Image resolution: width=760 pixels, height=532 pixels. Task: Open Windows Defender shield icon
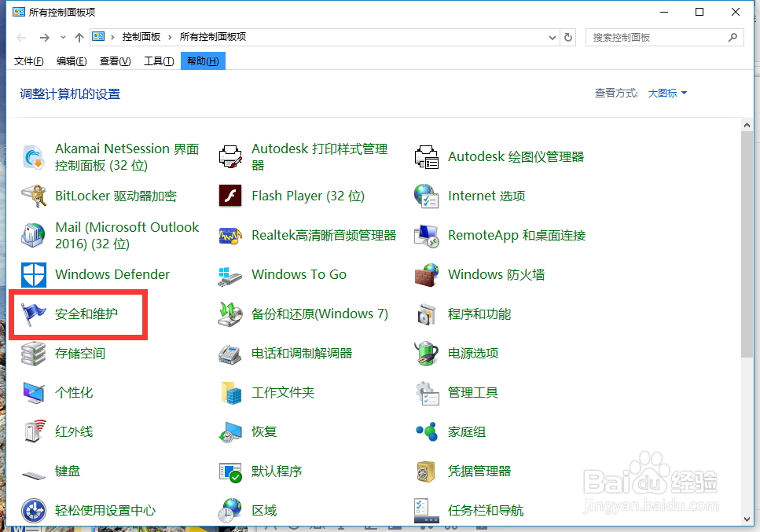coord(34,275)
